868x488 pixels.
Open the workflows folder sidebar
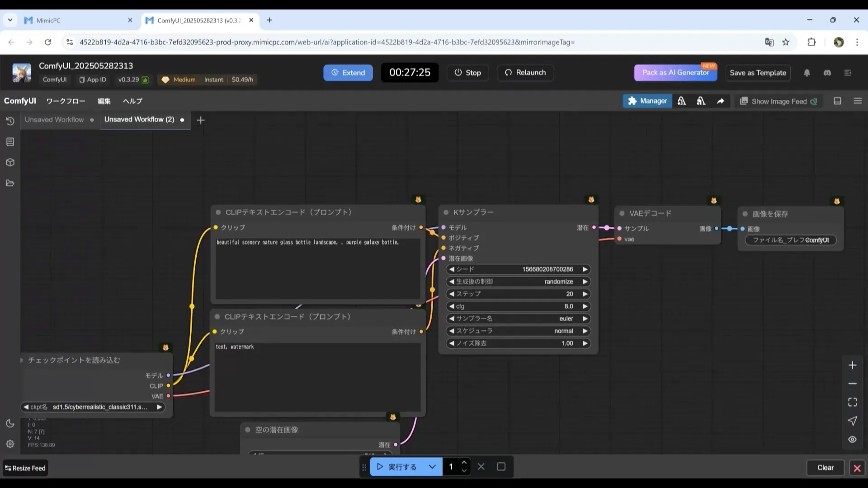click(10, 183)
